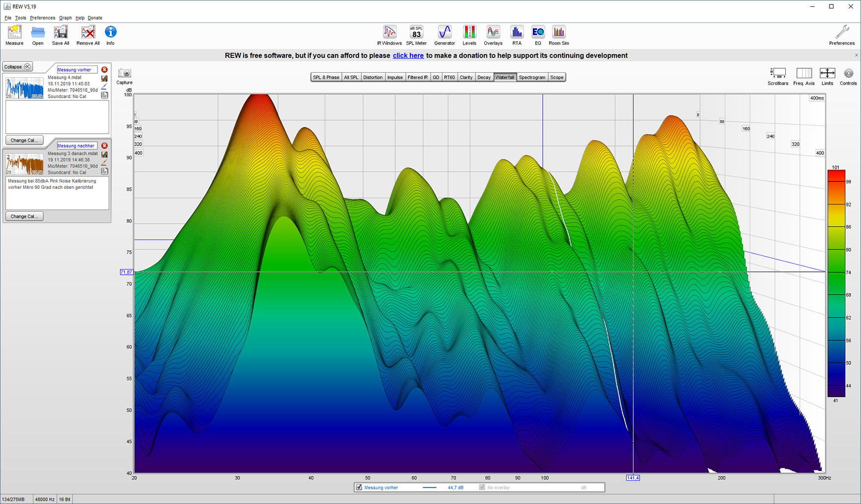Remove the Messung vorher measurement
This screenshot has height=504, width=861.
(104, 70)
